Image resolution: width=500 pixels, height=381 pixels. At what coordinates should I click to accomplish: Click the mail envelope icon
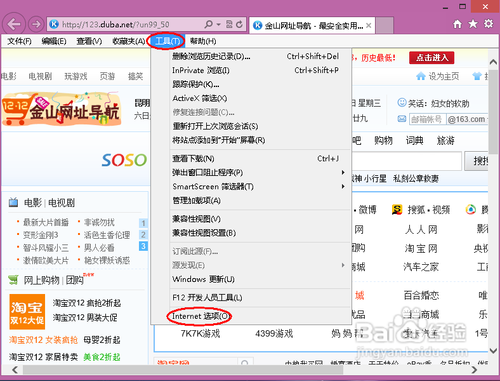click(x=402, y=119)
